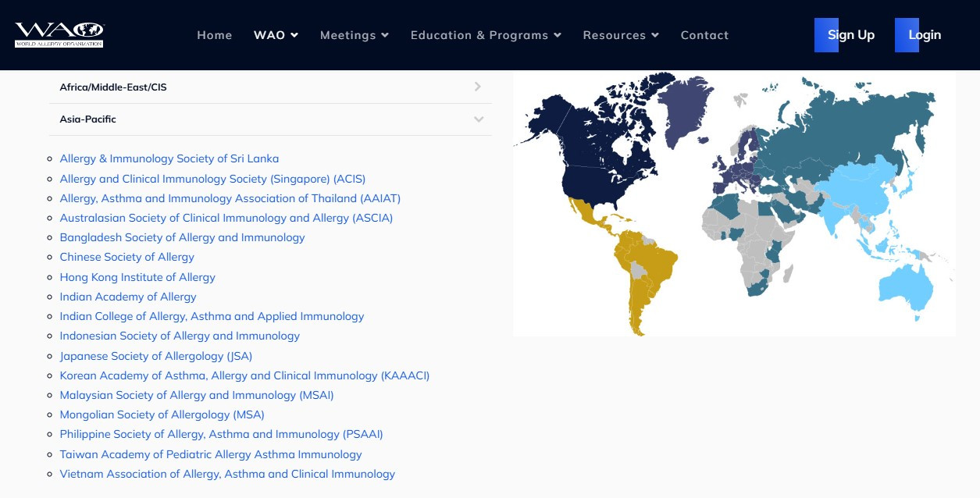Open the Contact page
The height and width of the screenshot is (498, 980).
(x=704, y=35)
